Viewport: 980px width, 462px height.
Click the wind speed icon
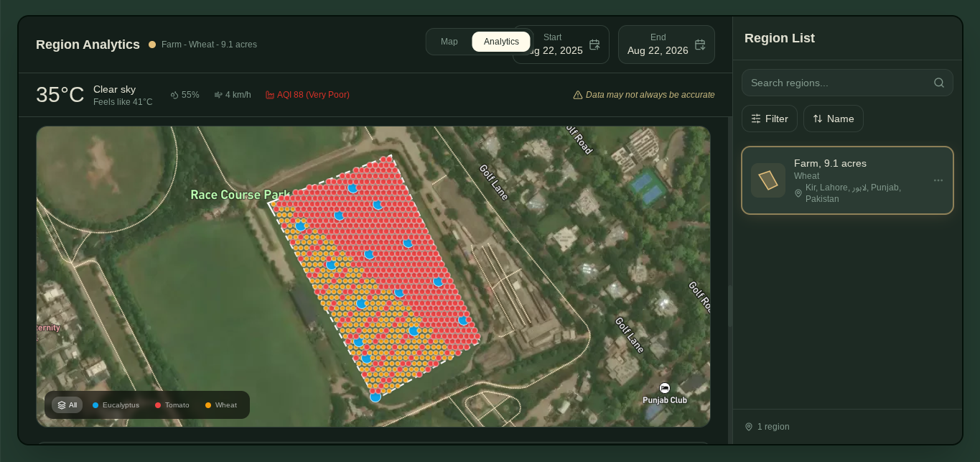218,95
